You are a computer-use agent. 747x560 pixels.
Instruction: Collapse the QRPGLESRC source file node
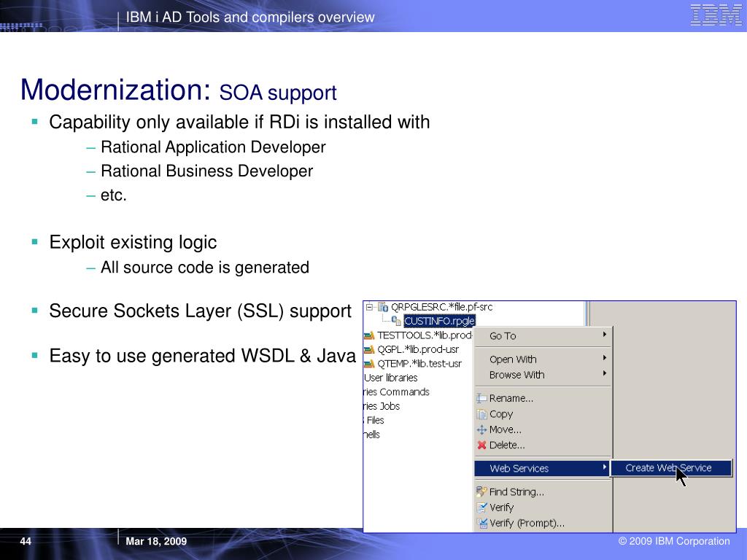(369, 307)
